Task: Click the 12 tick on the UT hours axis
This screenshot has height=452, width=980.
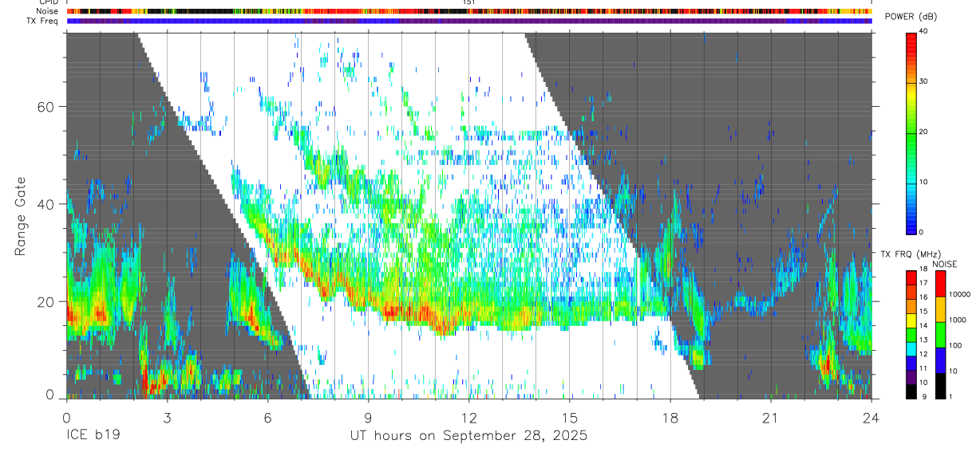Action: point(469,419)
